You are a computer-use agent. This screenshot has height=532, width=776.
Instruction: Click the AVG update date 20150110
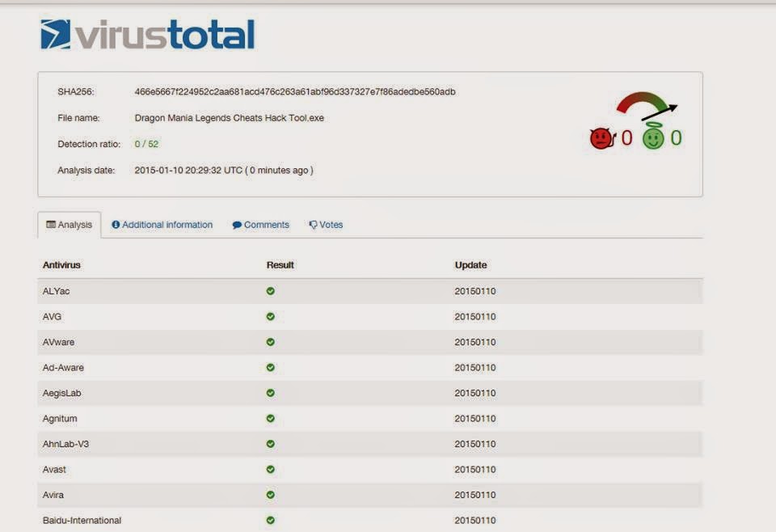point(475,316)
